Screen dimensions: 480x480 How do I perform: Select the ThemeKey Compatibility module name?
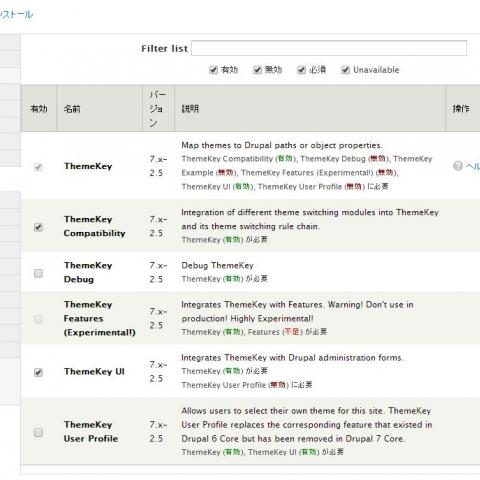point(94,226)
